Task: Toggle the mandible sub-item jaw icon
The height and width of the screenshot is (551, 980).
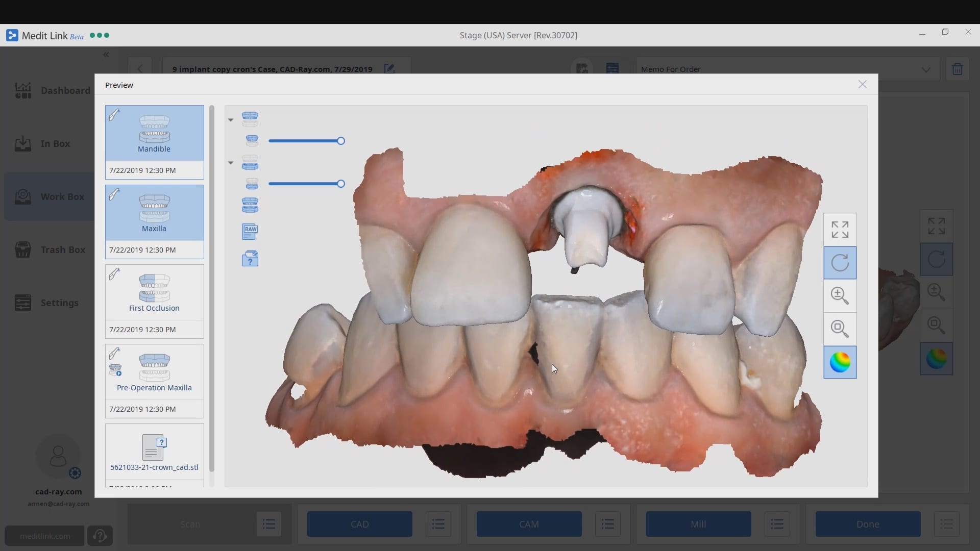Action: pyautogui.click(x=252, y=183)
